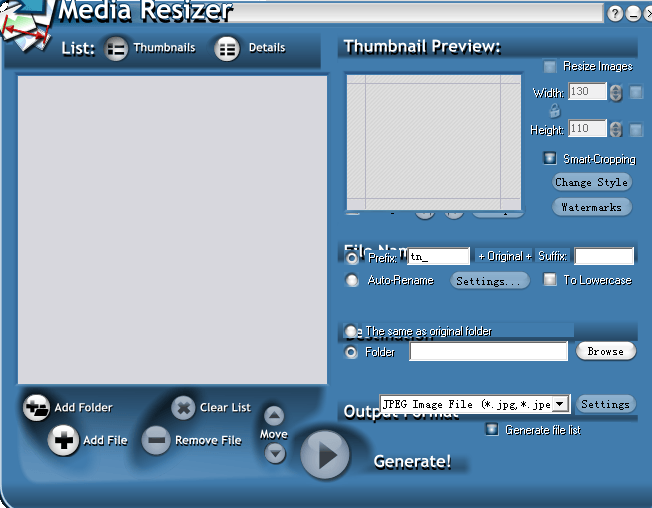Click the Details label text
The image size is (652, 508).
(x=267, y=48)
